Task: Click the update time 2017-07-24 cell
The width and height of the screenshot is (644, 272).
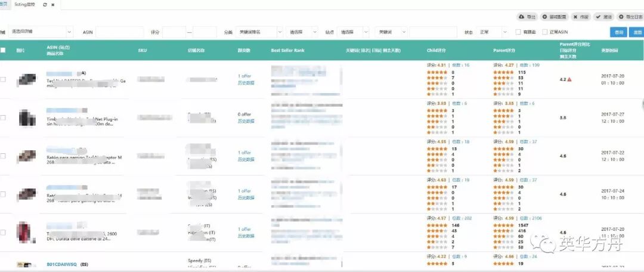Action: coord(612,194)
